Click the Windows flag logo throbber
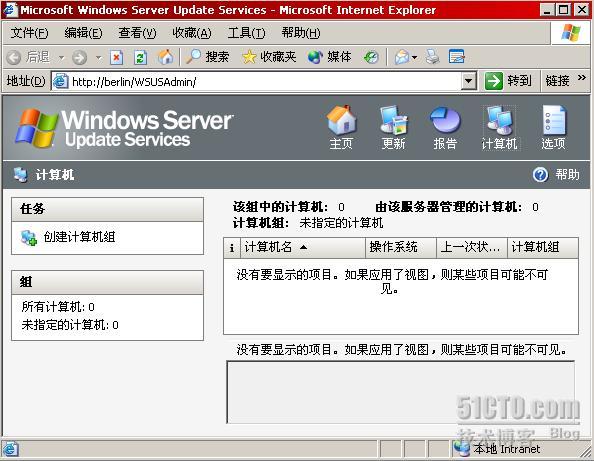The width and height of the screenshot is (594, 461). click(x=571, y=33)
